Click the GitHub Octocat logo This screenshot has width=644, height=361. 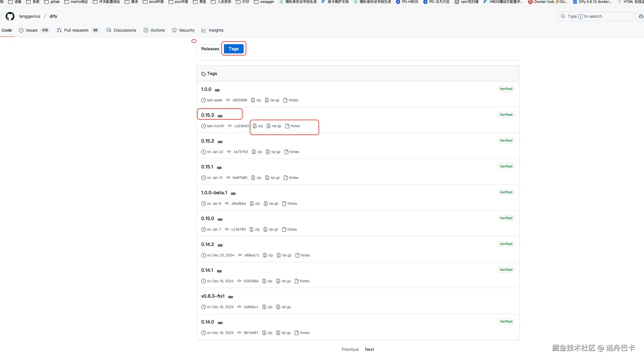coord(10,16)
